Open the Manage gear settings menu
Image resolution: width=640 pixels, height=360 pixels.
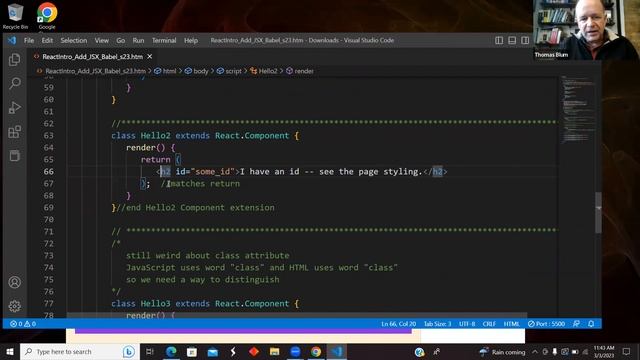pos(15,306)
